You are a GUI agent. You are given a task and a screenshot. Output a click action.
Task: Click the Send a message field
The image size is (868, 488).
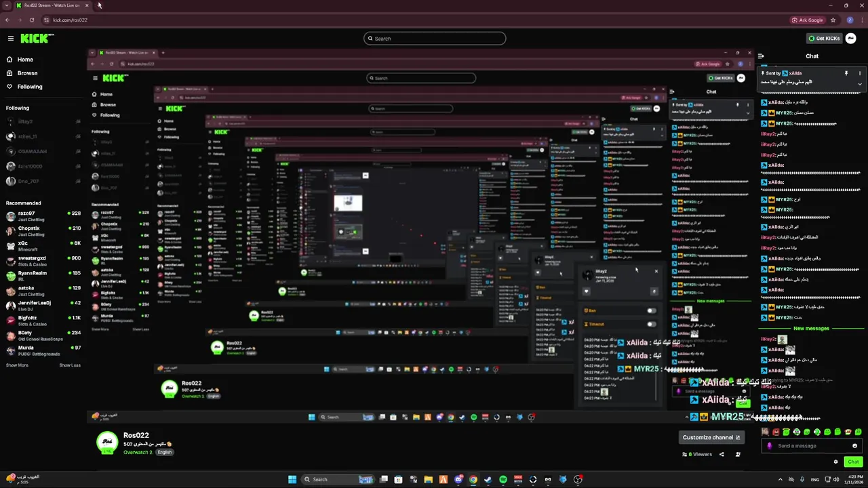(812, 446)
